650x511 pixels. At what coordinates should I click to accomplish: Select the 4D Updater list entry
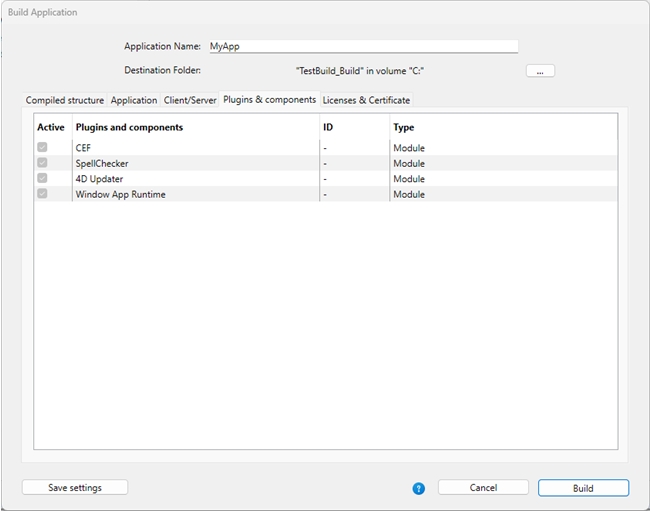[x=195, y=179]
